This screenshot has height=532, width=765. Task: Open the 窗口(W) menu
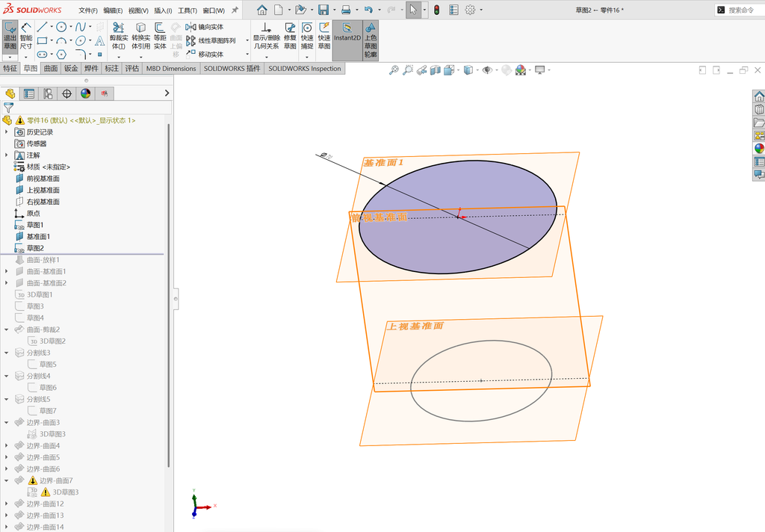pos(214,10)
